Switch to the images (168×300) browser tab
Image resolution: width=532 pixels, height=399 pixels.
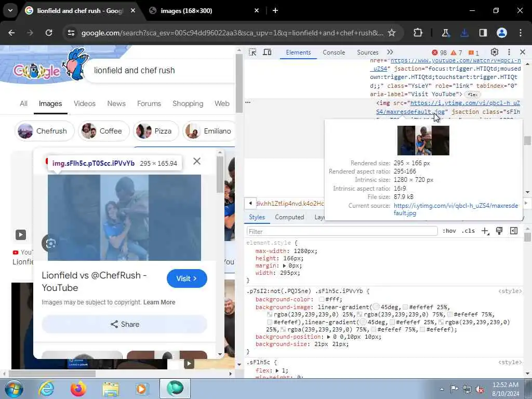coord(205,10)
